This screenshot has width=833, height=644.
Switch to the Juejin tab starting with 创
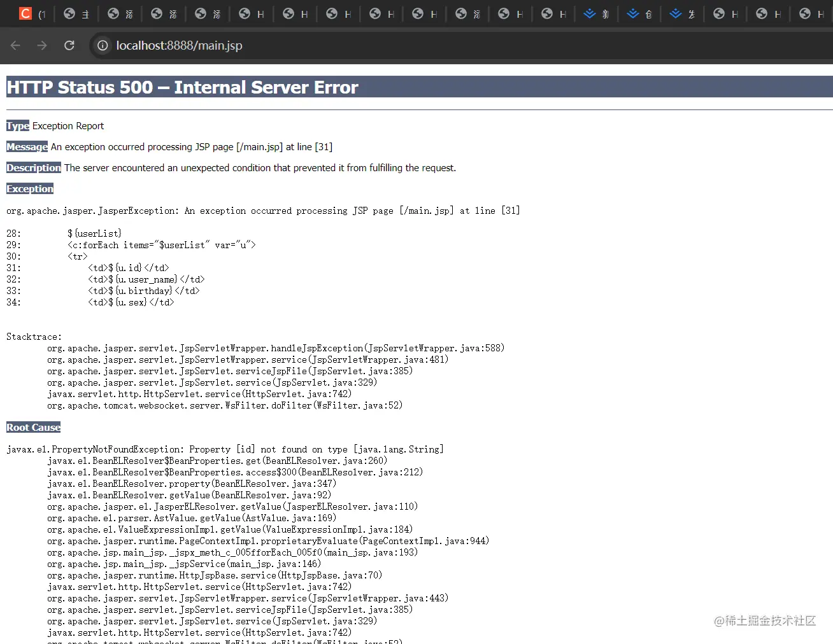(640, 13)
